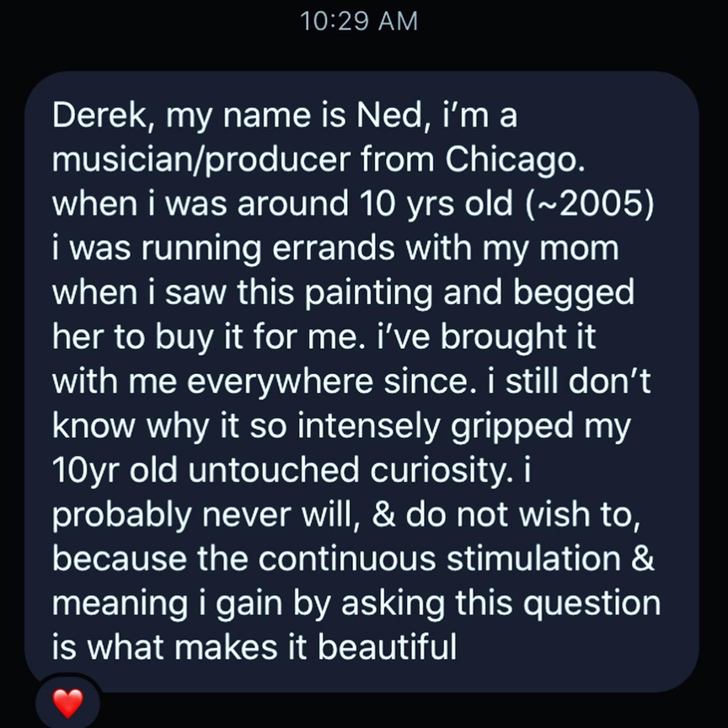This screenshot has height=728, width=728.
Task: Select the message bubble from Ned
Action: [361, 381]
